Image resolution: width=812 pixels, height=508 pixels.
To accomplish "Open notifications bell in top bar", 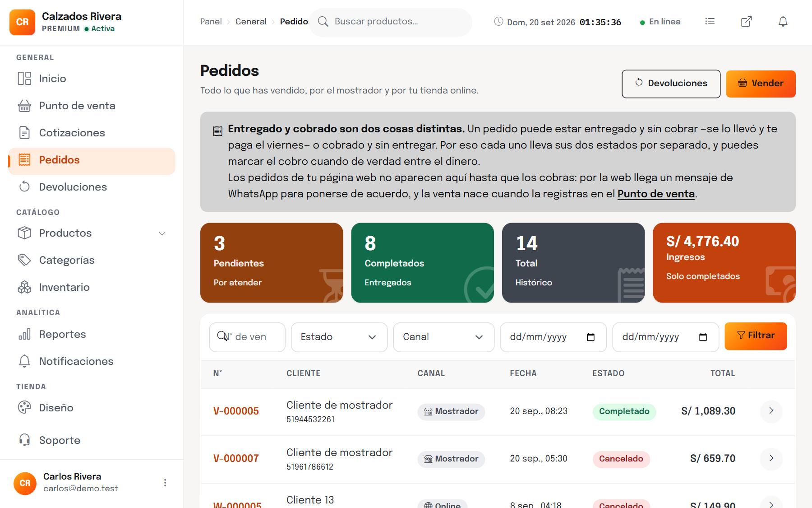I will point(783,21).
